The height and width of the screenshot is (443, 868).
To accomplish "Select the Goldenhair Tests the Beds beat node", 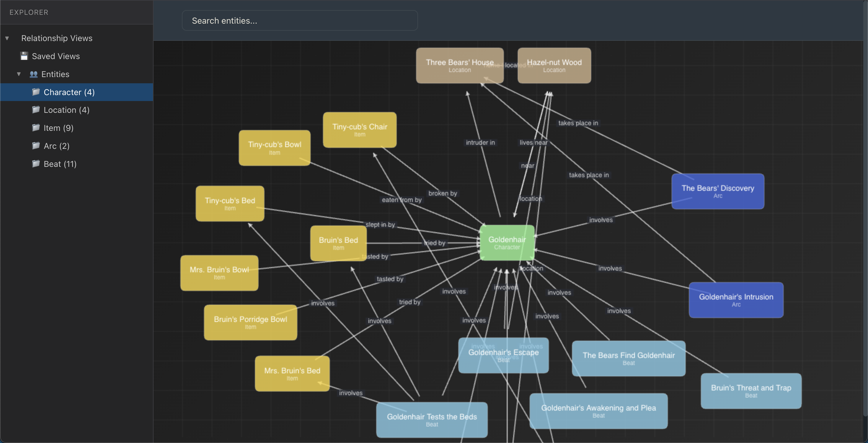I will (x=432, y=420).
